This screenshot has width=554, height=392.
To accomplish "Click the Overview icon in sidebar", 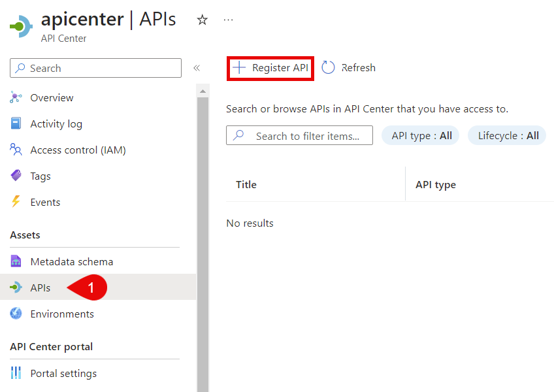I will (16, 97).
